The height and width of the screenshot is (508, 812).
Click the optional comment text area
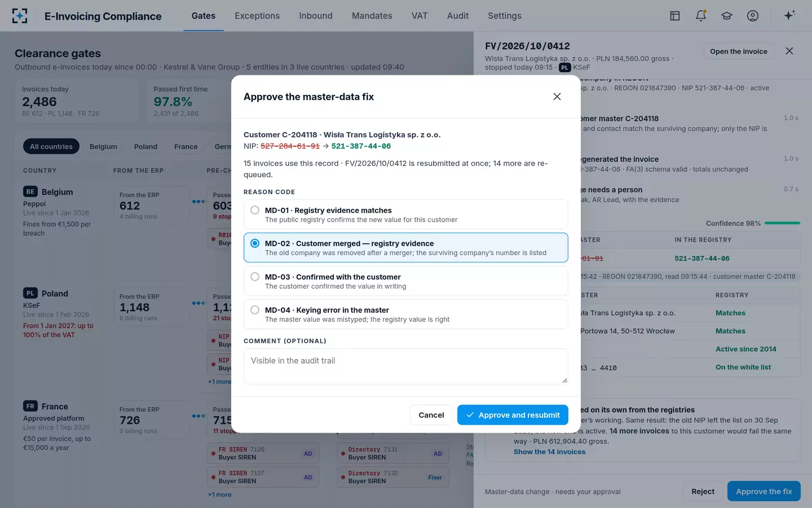pos(405,366)
